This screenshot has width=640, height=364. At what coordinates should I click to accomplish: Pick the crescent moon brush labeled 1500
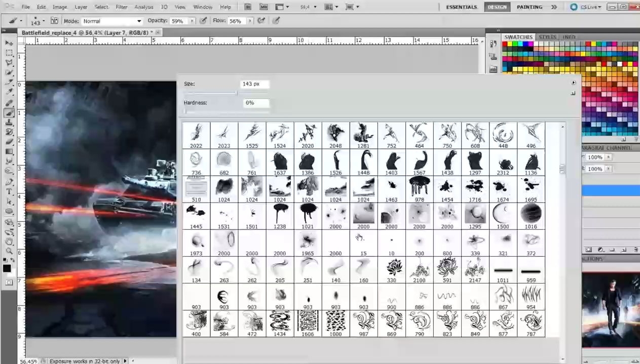[503, 216]
